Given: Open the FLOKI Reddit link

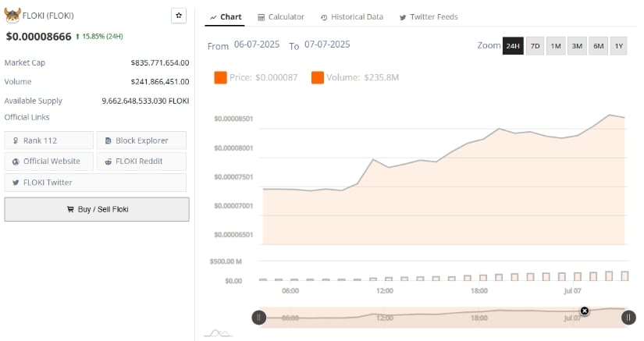Looking at the screenshot, I should (141, 162).
